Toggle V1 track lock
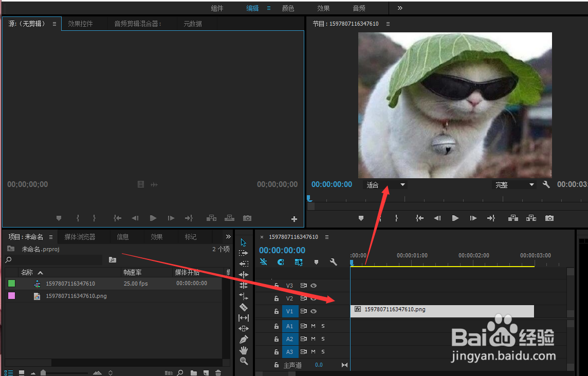Viewport: 588px width, 376px height. coord(277,311)
